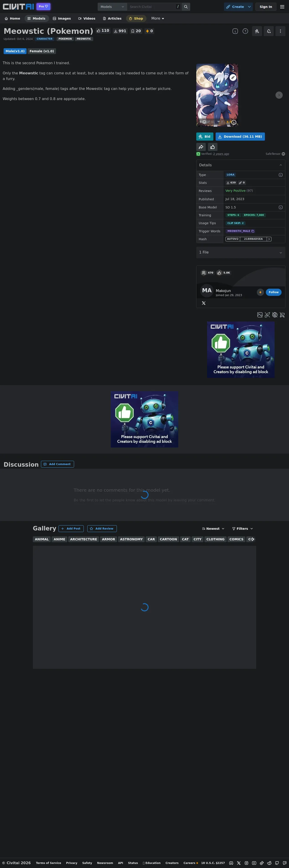Select the Male(v1.0) version
Screen dimensions: 289x868
pyautogui.click(x=15, y=51)
